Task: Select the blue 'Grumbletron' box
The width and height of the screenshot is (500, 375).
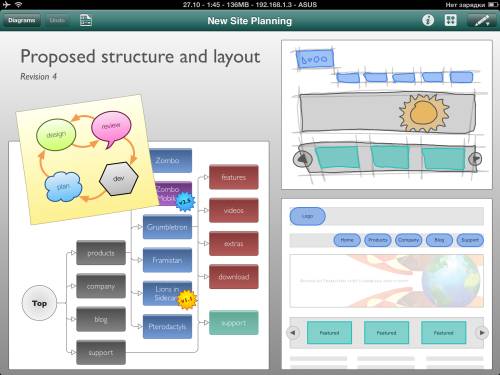Action: pyautogui.click(x=167, y=227)
